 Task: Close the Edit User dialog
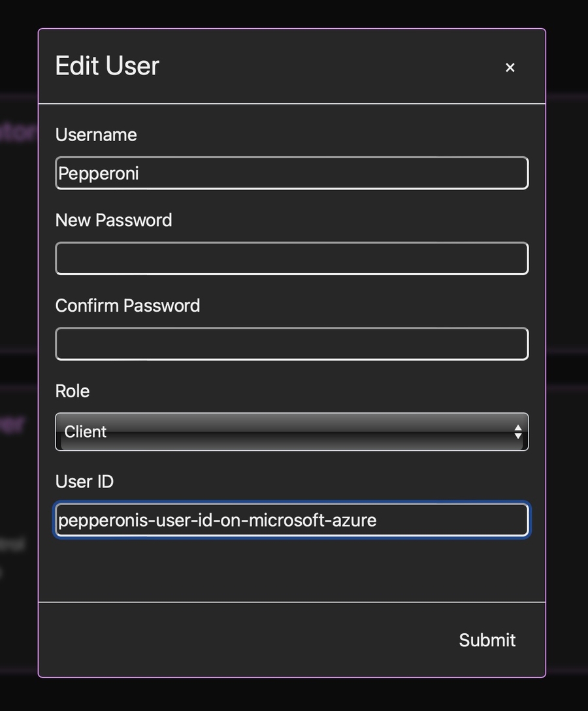[x=510, y=67]
